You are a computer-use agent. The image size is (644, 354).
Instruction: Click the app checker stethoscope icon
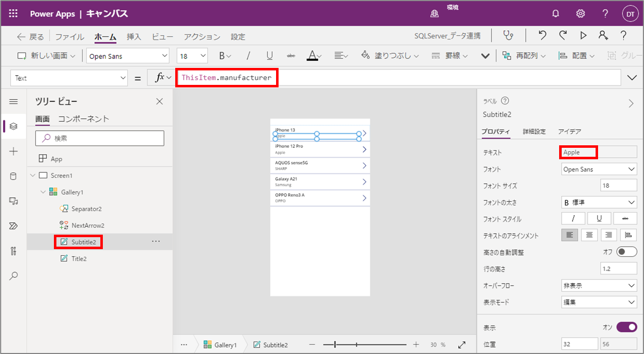point(508,35)
